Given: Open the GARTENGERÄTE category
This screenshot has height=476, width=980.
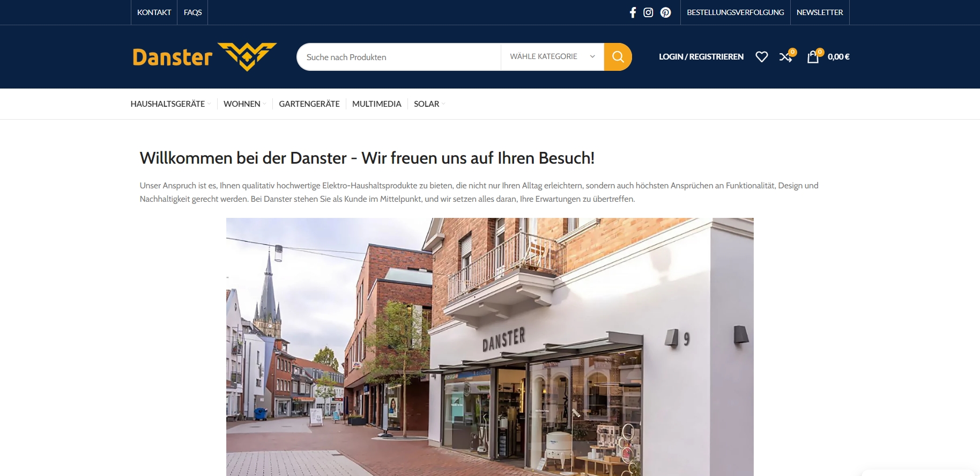Looking at the screenshot, I should point(309,104).
